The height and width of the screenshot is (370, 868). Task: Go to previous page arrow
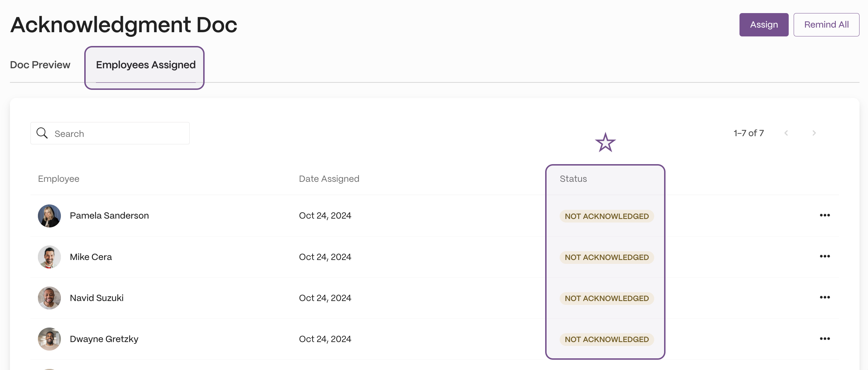786,133
